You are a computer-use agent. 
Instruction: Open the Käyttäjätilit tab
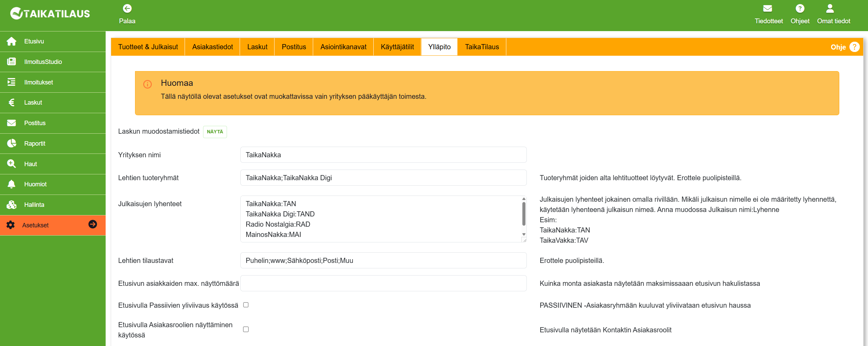point(397,47)
